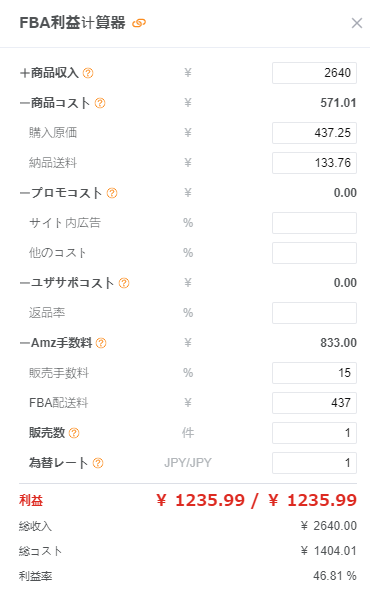
Task: Select the 商品収入 input with 2640
Action: [x=314, y=73]
